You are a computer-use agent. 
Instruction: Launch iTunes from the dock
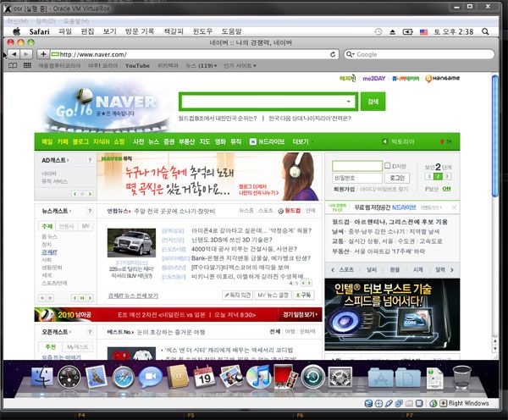[258, 377]
